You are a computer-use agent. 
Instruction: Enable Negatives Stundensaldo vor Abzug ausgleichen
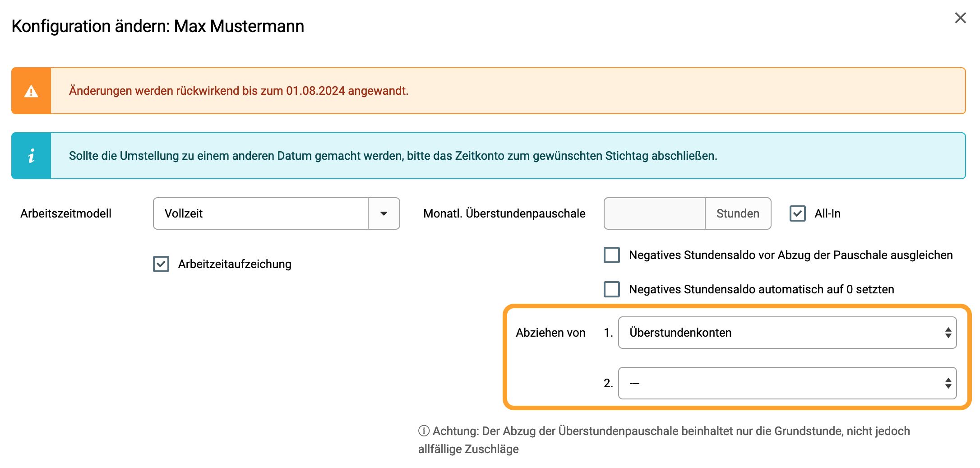(x=612, y=255)
